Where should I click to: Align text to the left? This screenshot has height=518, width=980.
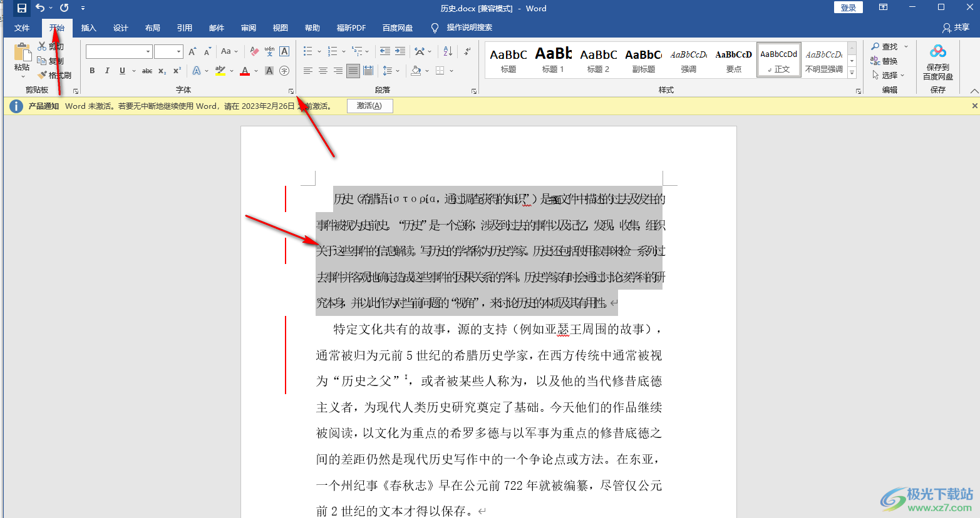[308, 71]
